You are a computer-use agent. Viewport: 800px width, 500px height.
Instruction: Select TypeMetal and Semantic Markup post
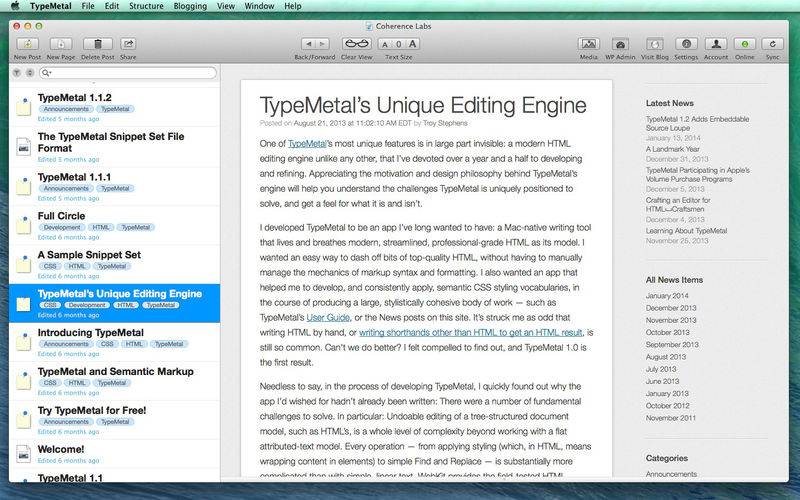(114, 381)
